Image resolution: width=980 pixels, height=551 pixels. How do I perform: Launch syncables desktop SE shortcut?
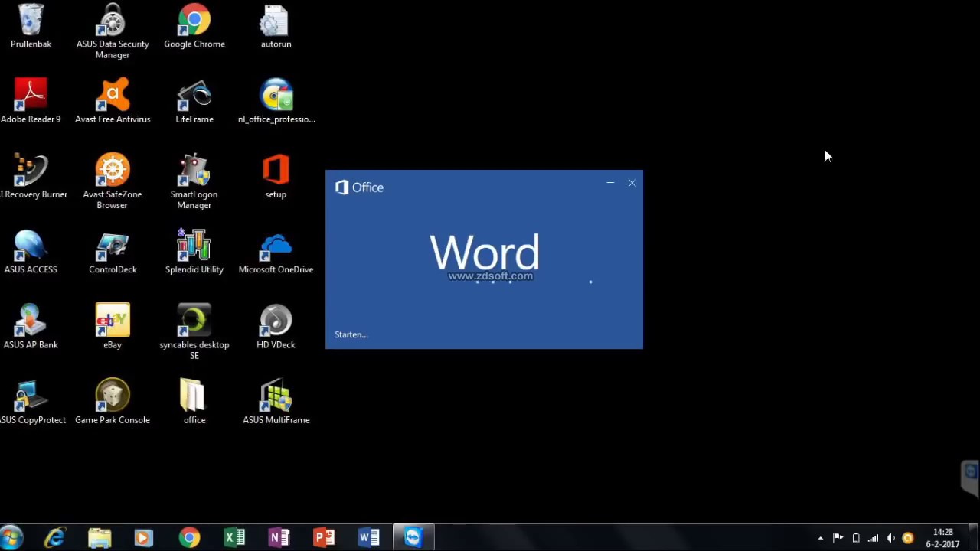(x=194, y=331)
